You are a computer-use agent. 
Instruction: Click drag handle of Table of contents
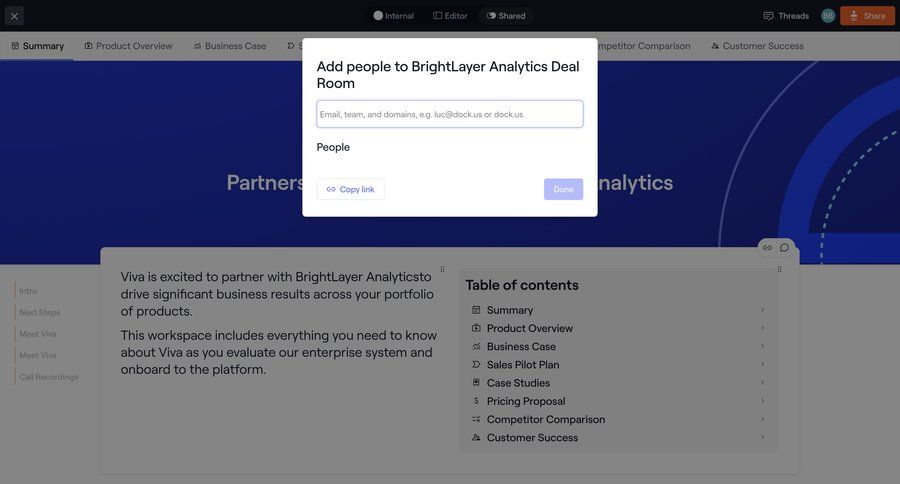(x=779, y=269)
